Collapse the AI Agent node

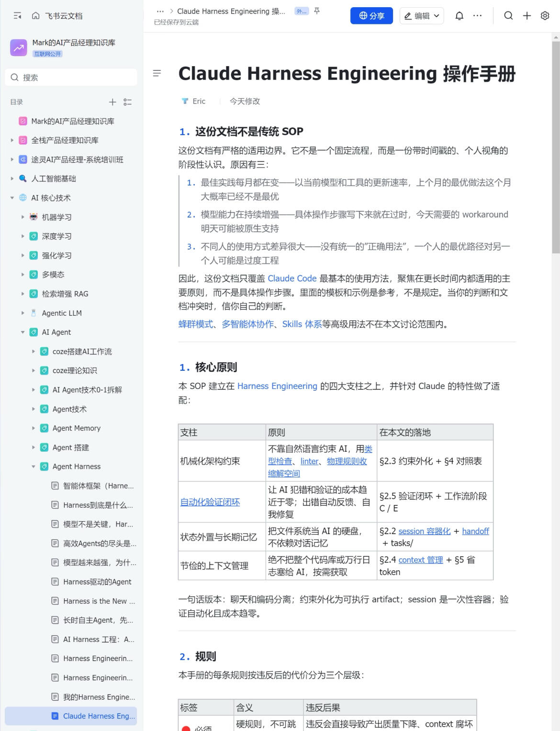pos(22,332)
